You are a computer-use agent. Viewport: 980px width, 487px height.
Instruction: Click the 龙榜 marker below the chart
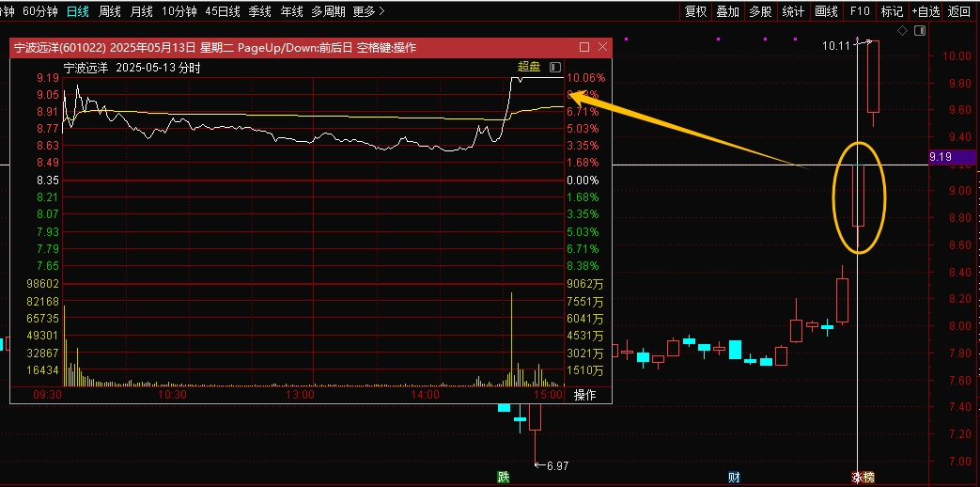863,477
